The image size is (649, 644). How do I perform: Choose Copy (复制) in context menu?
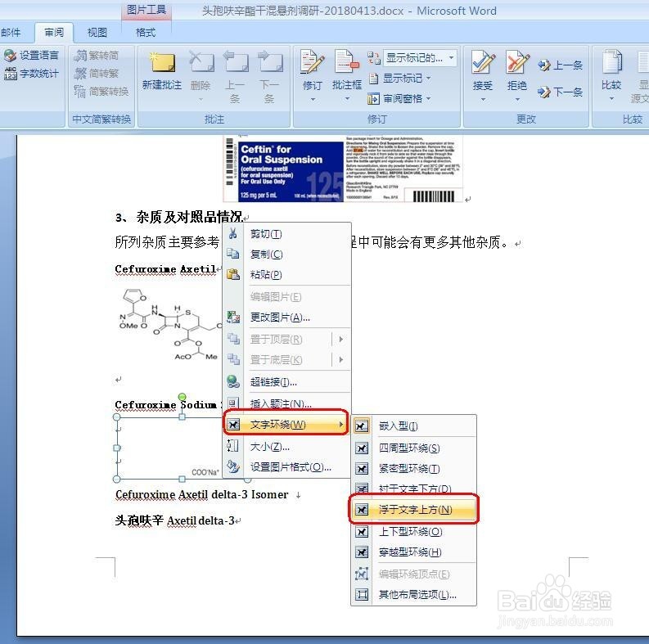pos(287,254)
